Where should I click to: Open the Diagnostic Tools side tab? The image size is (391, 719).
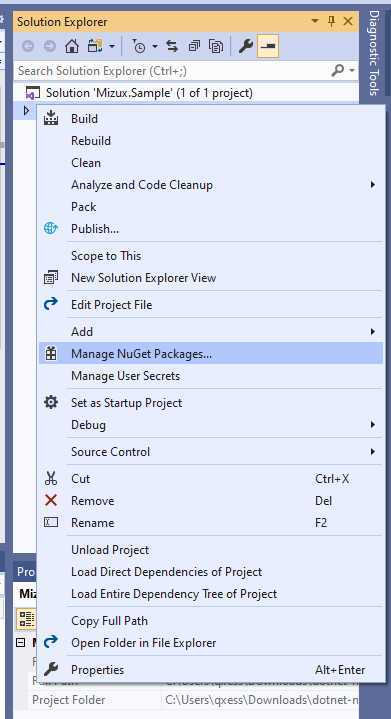374,53
